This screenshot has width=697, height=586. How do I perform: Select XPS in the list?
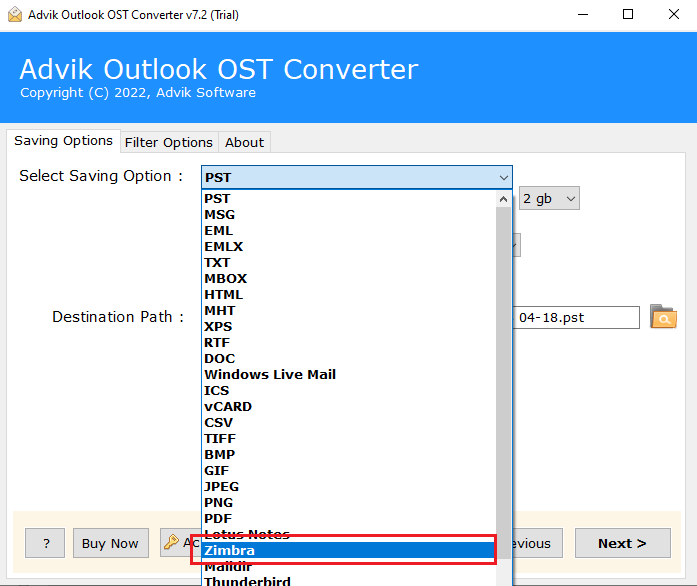tap(348, 326)
